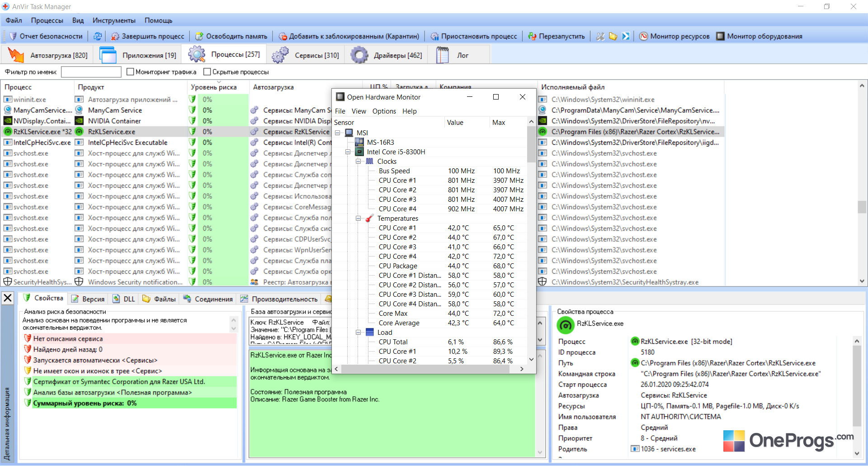Screen dimensions: 868x466
Task: Click the chip icon next to Intel Core i5-8300H
Action: click(x=359, y=152)
